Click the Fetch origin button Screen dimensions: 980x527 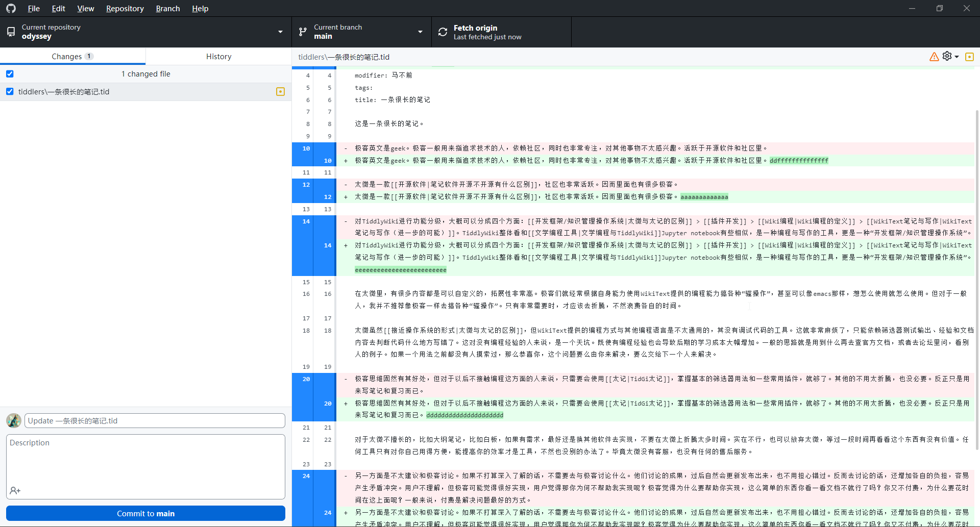pyautogui.click(x=501, y=32)
